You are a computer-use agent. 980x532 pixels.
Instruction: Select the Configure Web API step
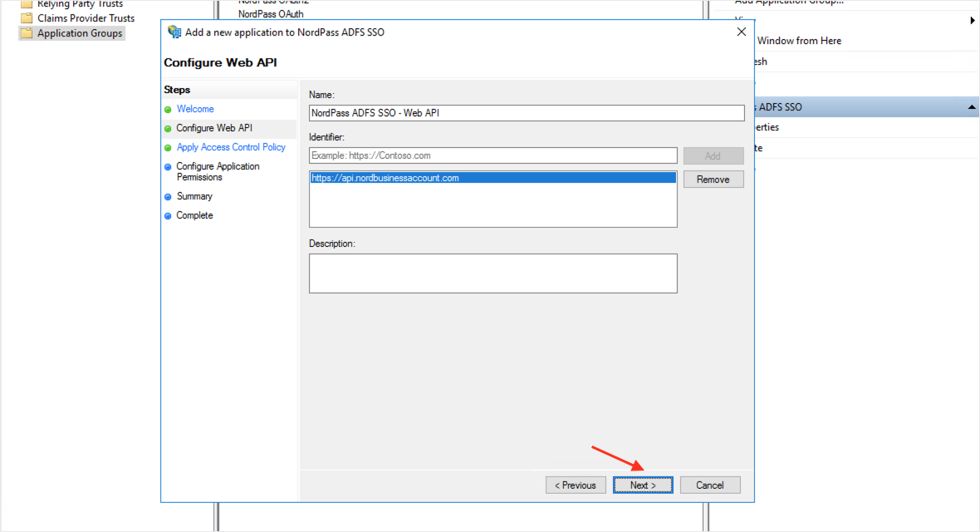[214, 128]
